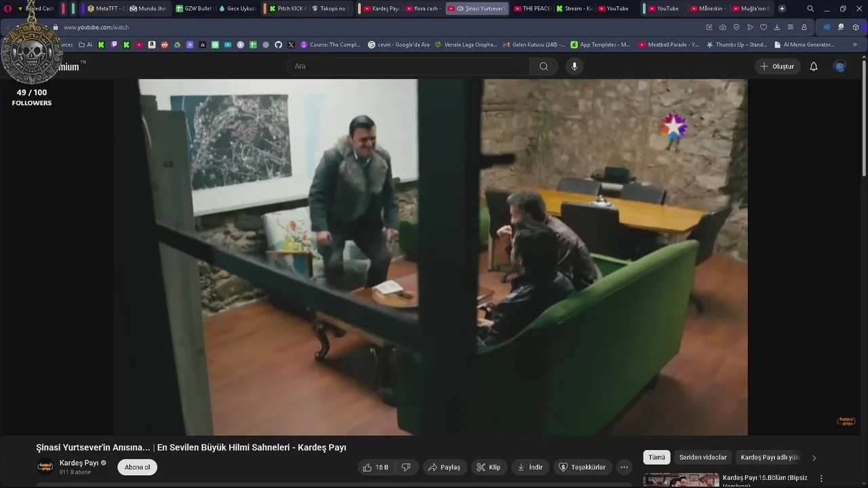The height and width of the screenshot is (488, 868).
Task: Share video via Paylaş button
Action: tap(444, 467)
